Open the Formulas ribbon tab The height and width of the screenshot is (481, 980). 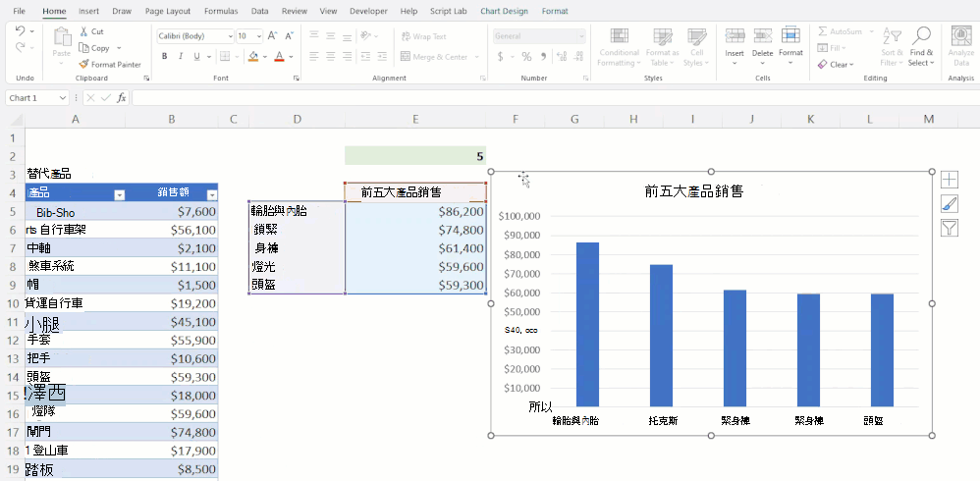pos(221,11)
